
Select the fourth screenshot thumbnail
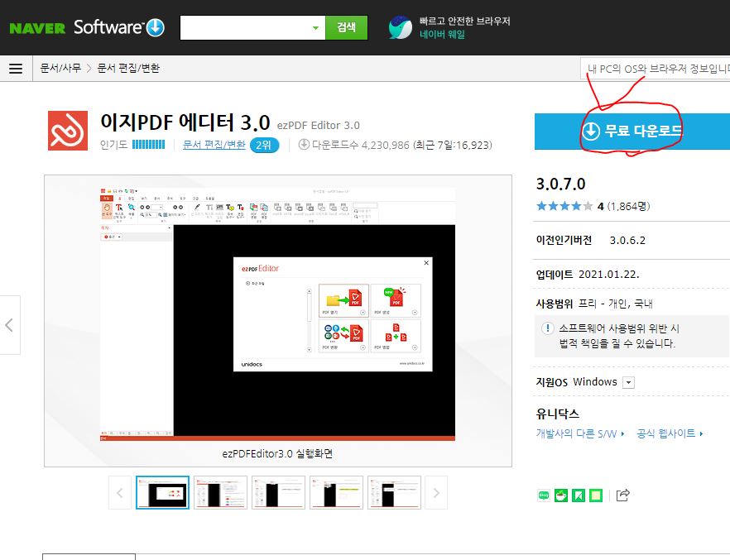point(336,492)
